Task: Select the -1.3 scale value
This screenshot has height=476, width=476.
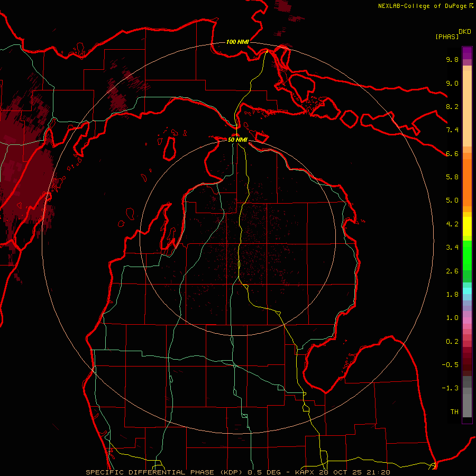Action: click(450, 388)
